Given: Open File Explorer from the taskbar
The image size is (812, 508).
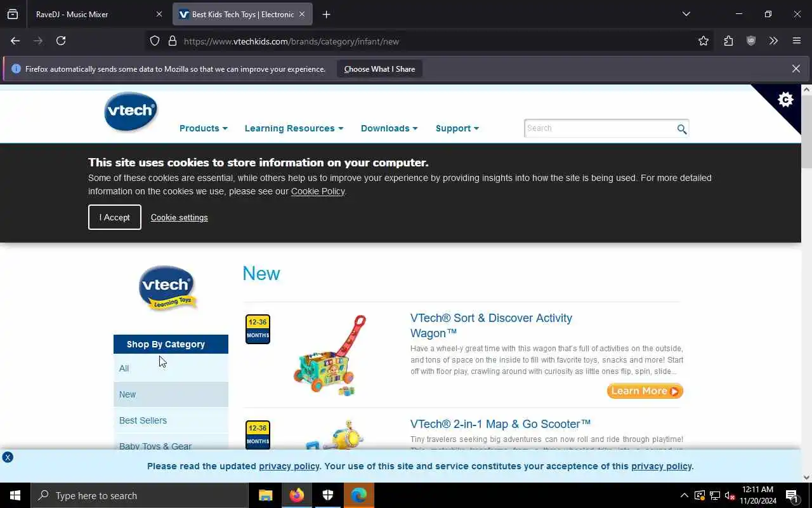Looking at the screenshot, I should (266, 495).
